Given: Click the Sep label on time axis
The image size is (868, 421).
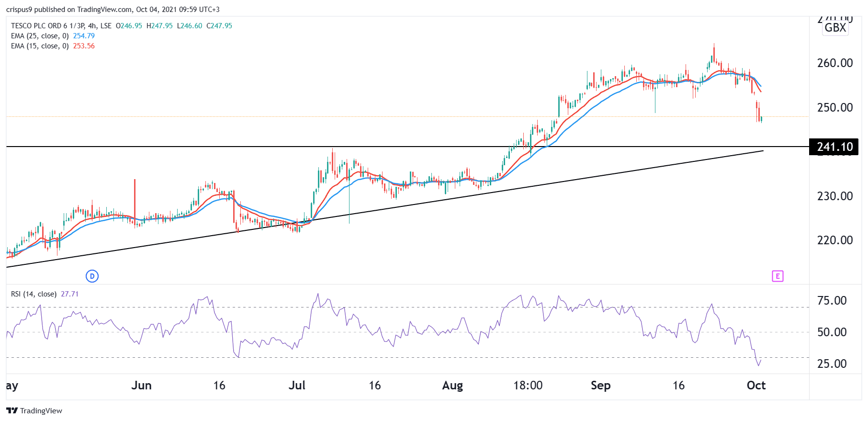Looking at the screenshot, I should pyautogui.click(x=600, y=386).
